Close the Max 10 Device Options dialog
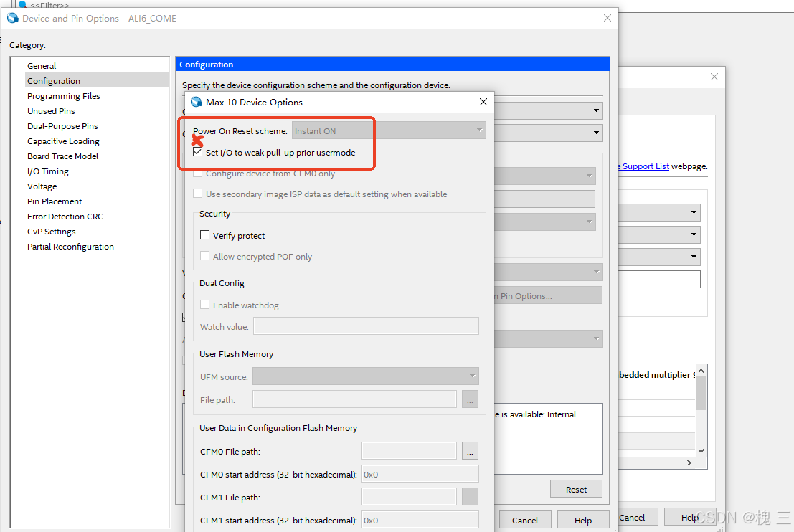The image size is (794, 532). pyautogui.click(x=483, y=102)
